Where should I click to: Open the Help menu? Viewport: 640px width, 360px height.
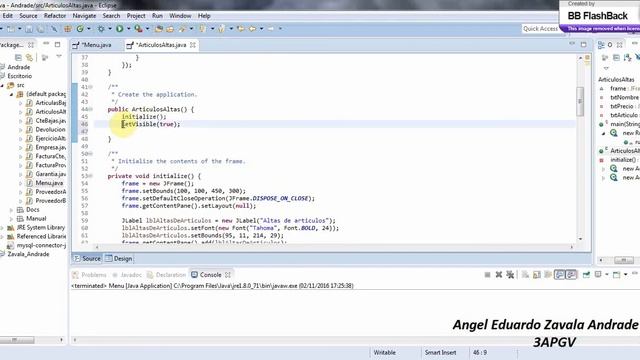204,16
